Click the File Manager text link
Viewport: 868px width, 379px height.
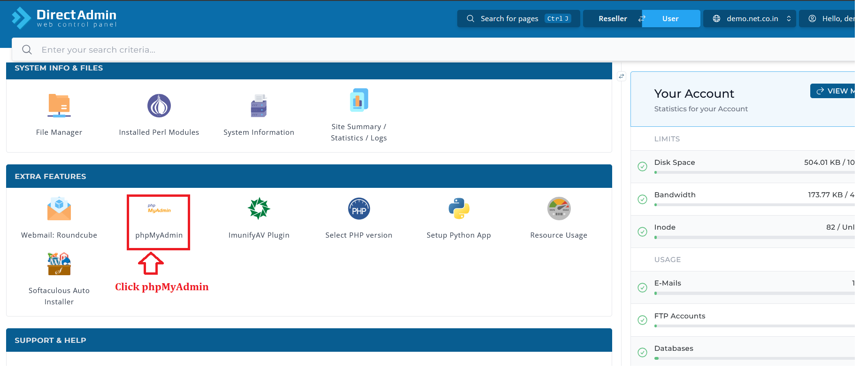(x=59, y=132)
